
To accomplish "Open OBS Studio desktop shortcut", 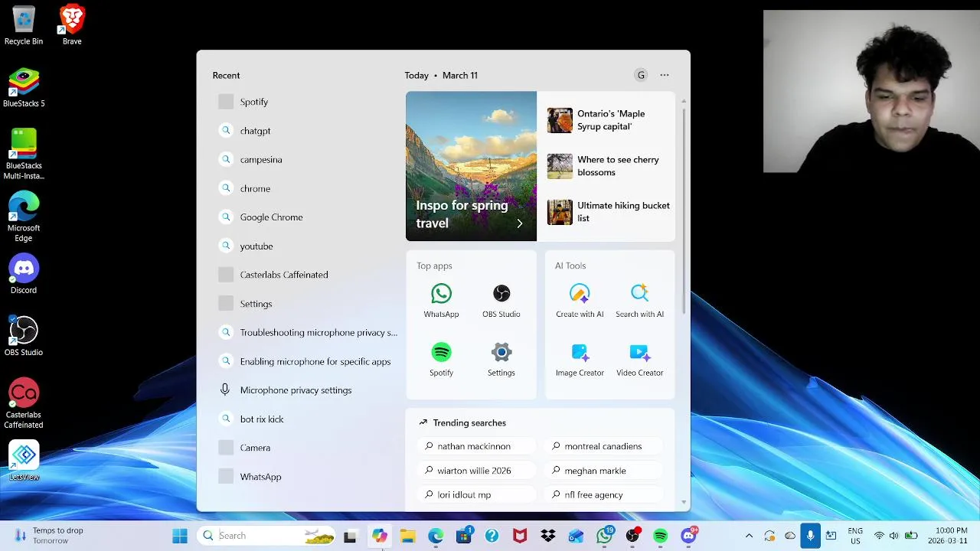I will [24, 336].
